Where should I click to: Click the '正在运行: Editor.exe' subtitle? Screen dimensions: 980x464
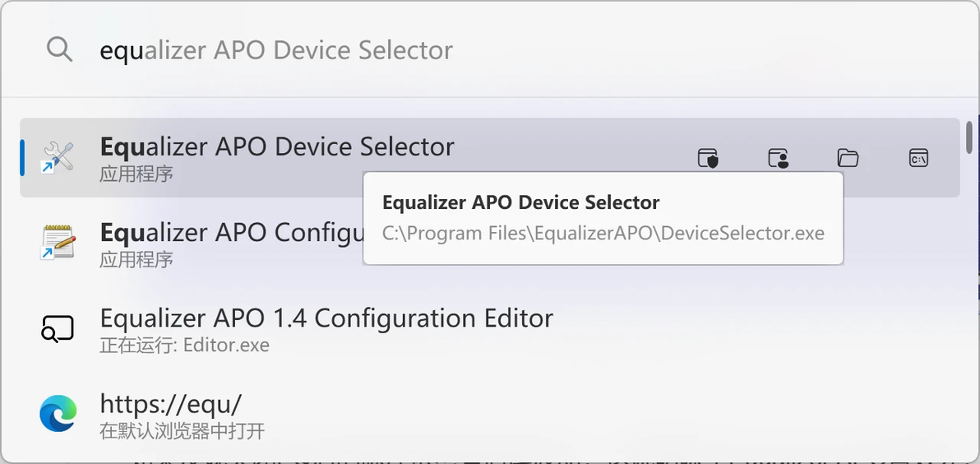(184, 346)
